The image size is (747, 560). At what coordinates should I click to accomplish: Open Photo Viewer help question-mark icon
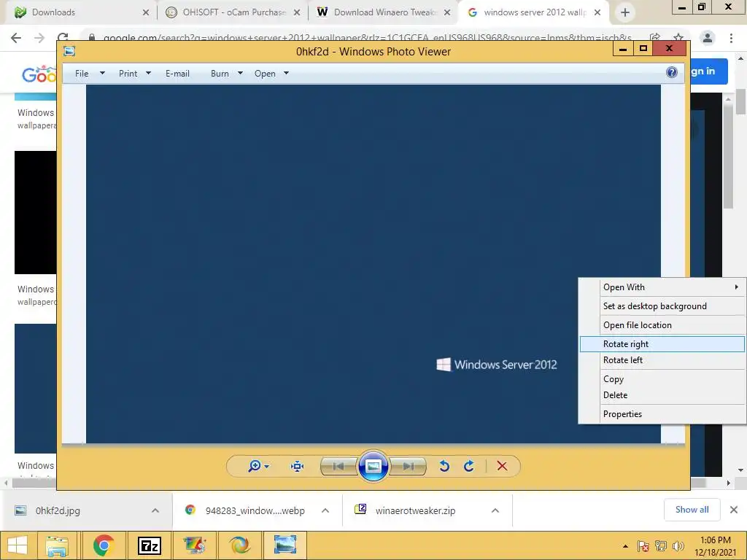pyautogui.click(x=672, y=72)
